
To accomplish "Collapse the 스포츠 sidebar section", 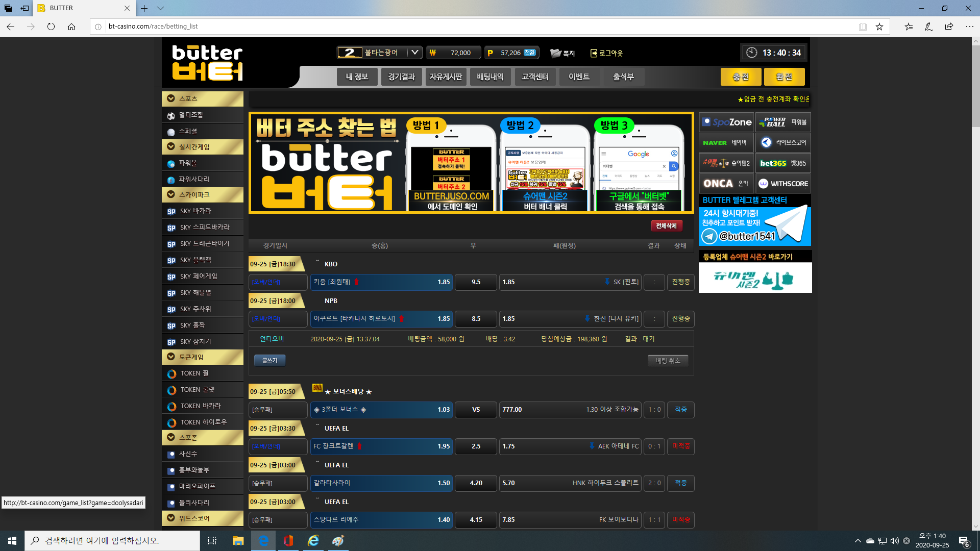I will point(171,98).
